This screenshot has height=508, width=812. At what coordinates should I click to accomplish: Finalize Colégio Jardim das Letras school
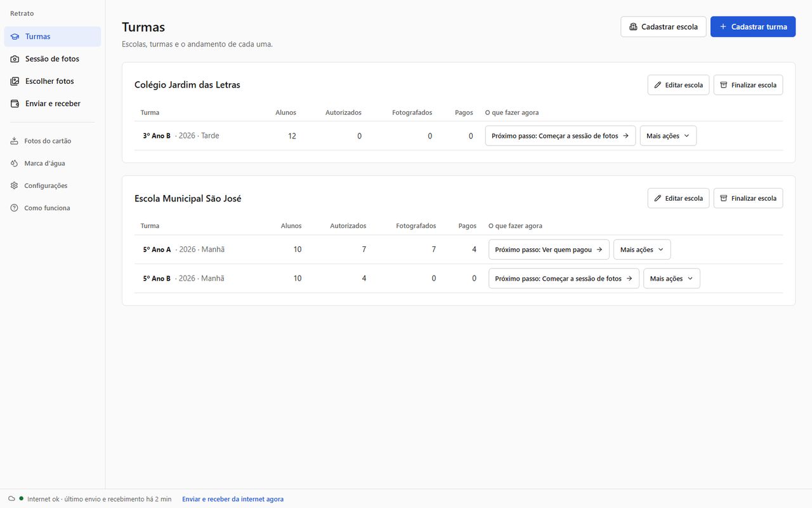[x=748, y=85]
